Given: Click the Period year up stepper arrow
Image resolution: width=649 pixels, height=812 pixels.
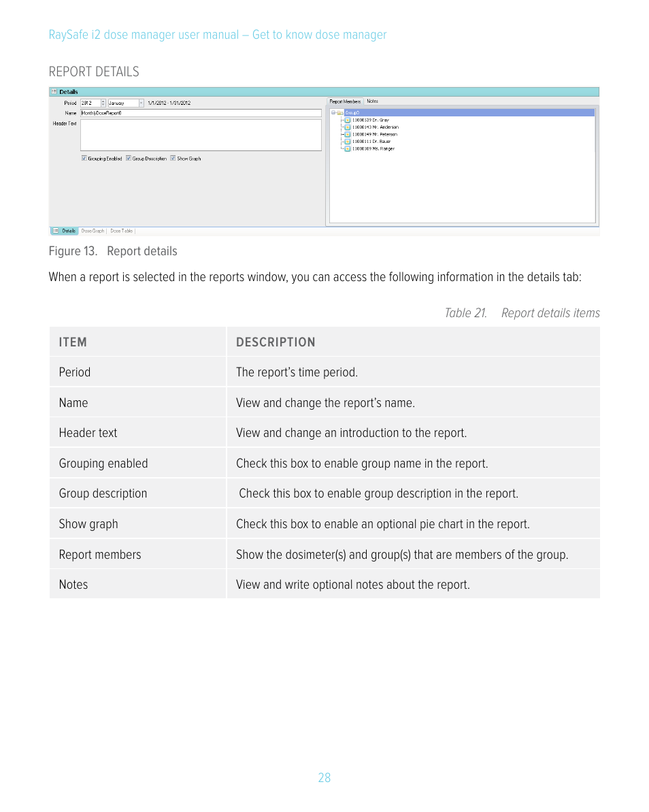Looking at the screenshot, I should (x=103, y=101).
